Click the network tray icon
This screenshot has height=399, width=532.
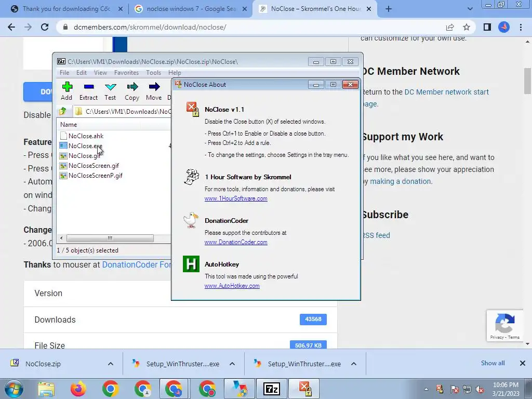467,389
